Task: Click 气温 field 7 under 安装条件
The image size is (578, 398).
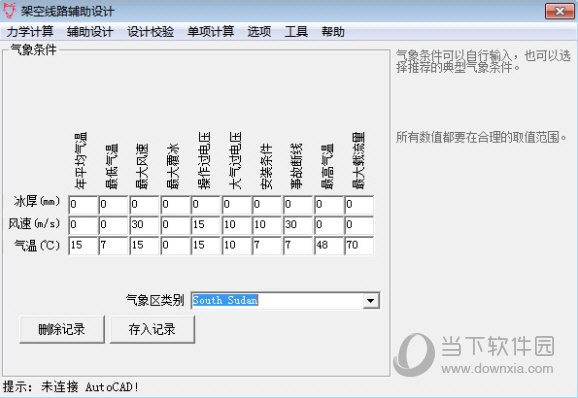Action: pos(267,246)
